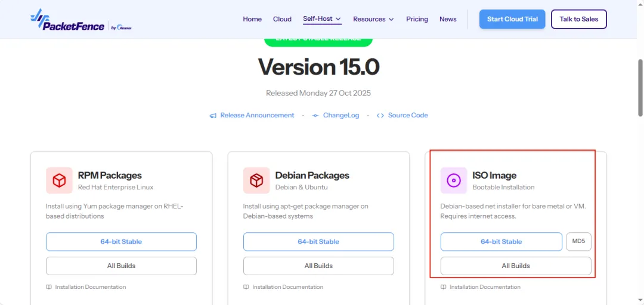Download ISO Image 64-bit Stable
Screen dimensions: 644x305
point(501,242)
